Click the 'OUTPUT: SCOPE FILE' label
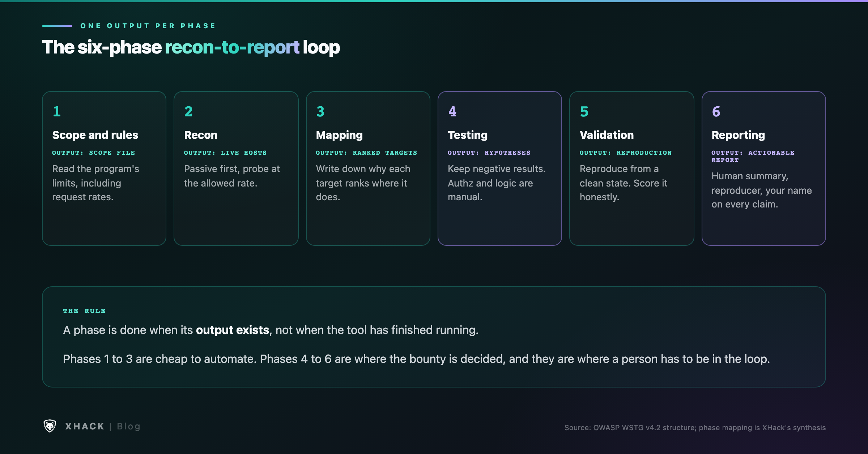The width and height of the screenshot is (868, 454). coord(93,153)
